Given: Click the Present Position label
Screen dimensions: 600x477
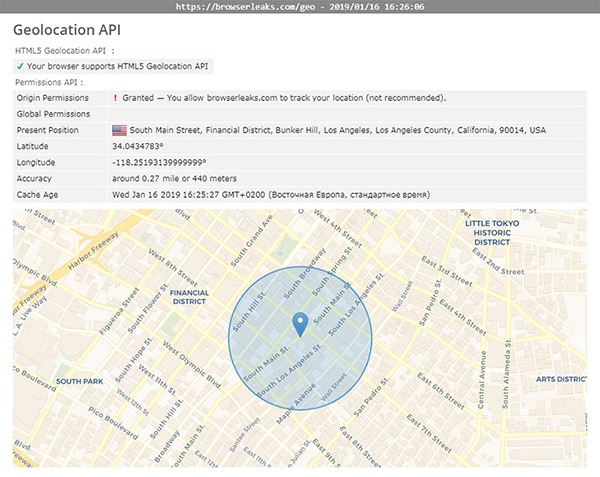Looking at the screenshot, I should coord(47,130).
